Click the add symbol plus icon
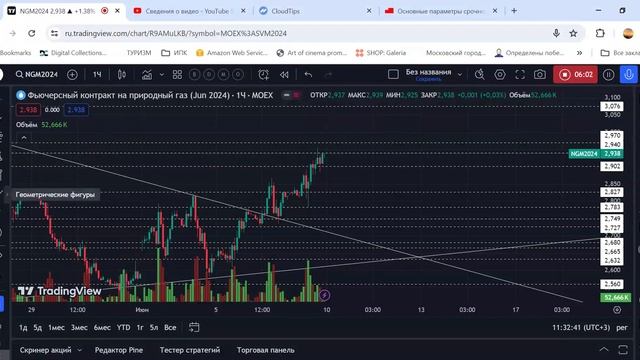 [x=72, y=75]
